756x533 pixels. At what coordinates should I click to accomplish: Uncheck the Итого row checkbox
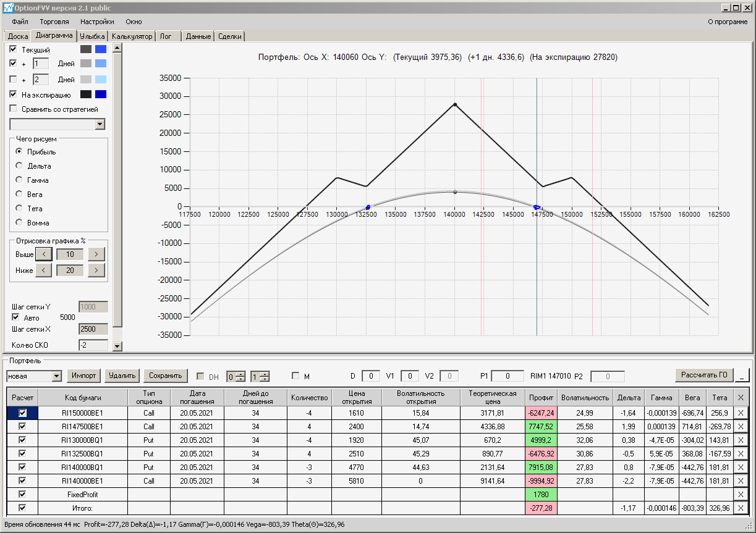tap(23, 508)
